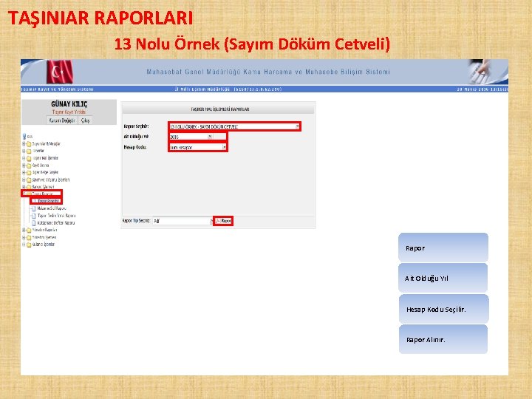Click the Rapor Seçiniz field label
Viewport: 532px width, 399px height.
136,126
